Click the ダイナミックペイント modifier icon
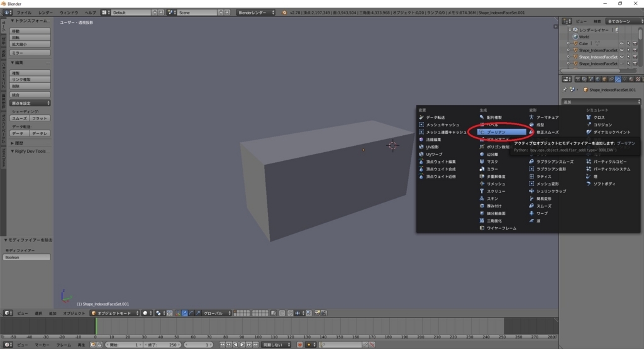This screenshot has width=644, height=349. pyautogui.click(x=589, y=132)
